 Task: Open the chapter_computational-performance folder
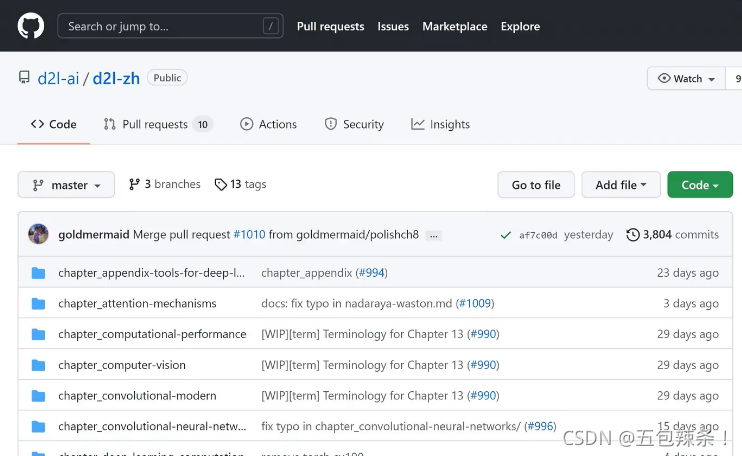pos(152,334)
